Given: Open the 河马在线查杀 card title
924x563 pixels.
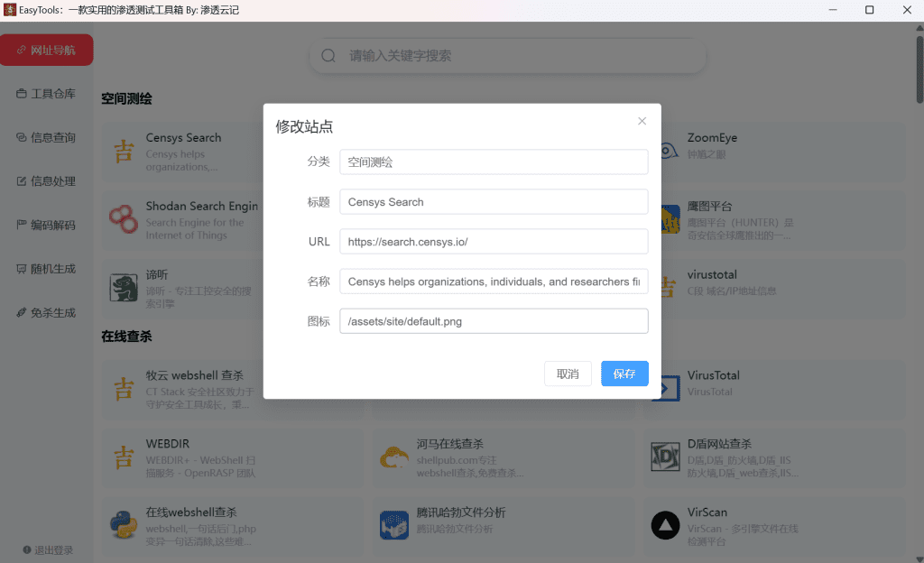Looking at the screenshot, I should 449,444.
